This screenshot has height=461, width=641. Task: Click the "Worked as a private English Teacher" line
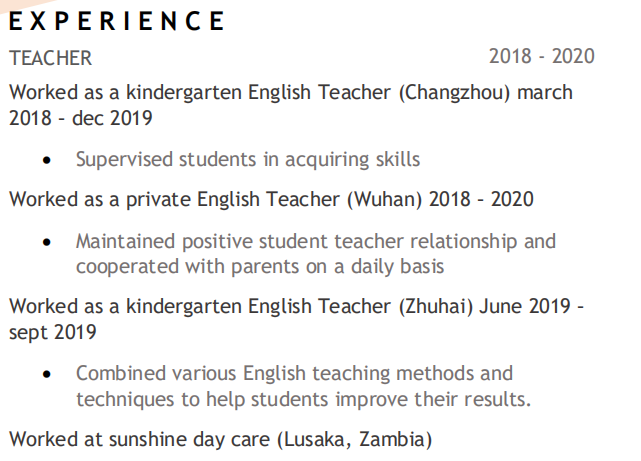point(175,199)
